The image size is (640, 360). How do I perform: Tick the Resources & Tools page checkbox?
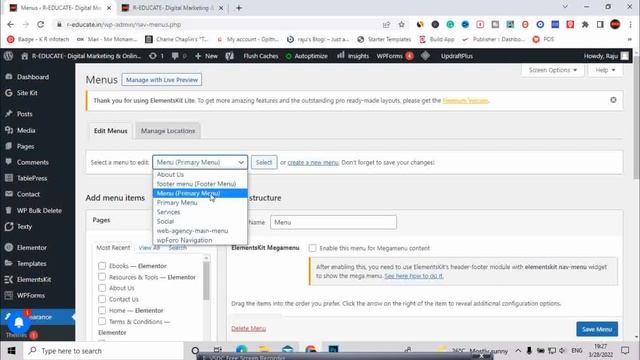click(x=102, y=277)
